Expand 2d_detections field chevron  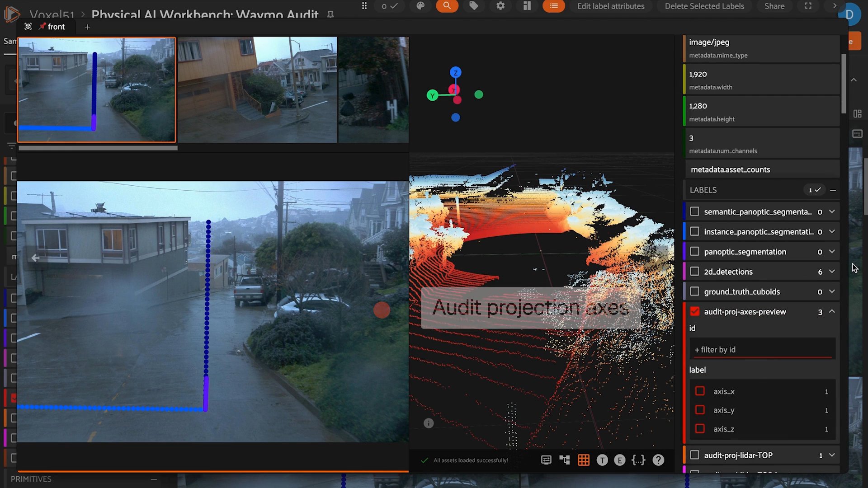pos(832,271)
